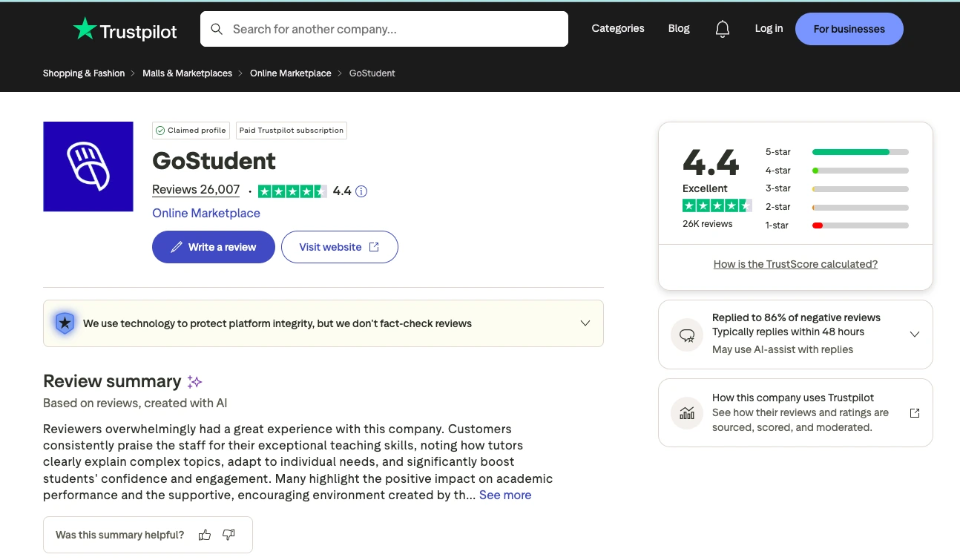Image resolution: width=960 pixels, height=560 pixels.
Task: Click the speech bubble replies icon
Action: pos(687,335)
